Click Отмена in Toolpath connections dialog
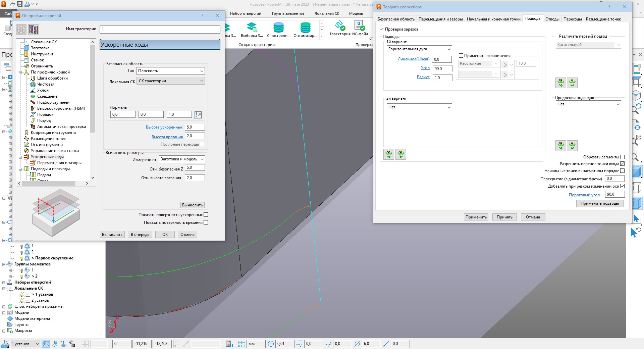Screen dimensions: 644x349 [x=533, y=217]
